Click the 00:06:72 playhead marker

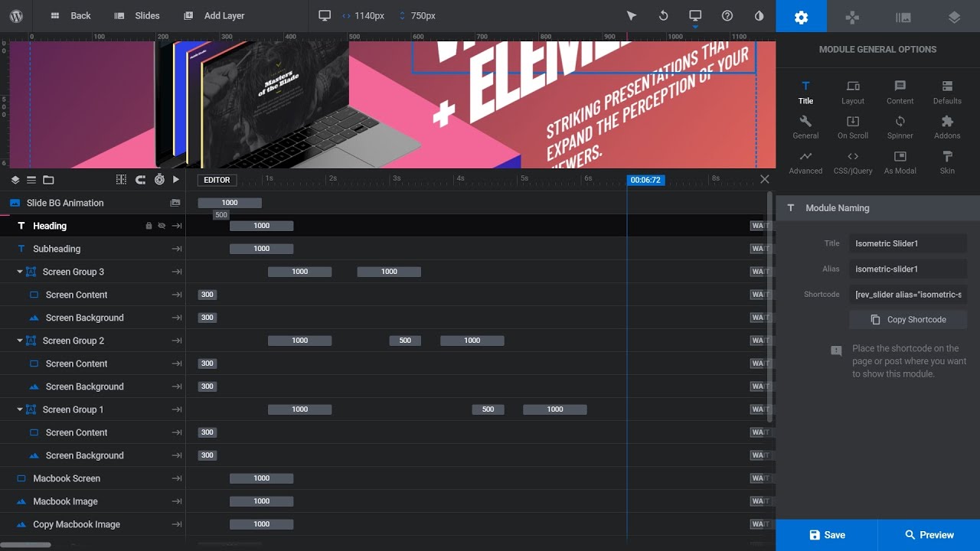[645, 180]
